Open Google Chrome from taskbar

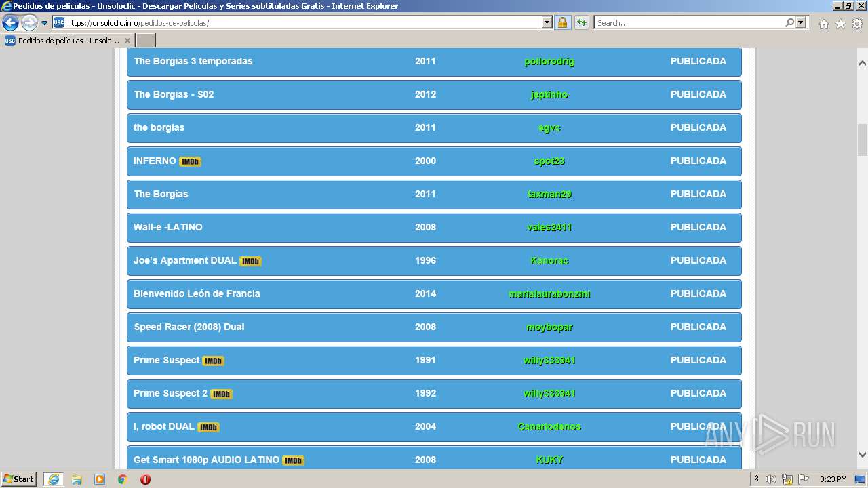tap(123, 479)
